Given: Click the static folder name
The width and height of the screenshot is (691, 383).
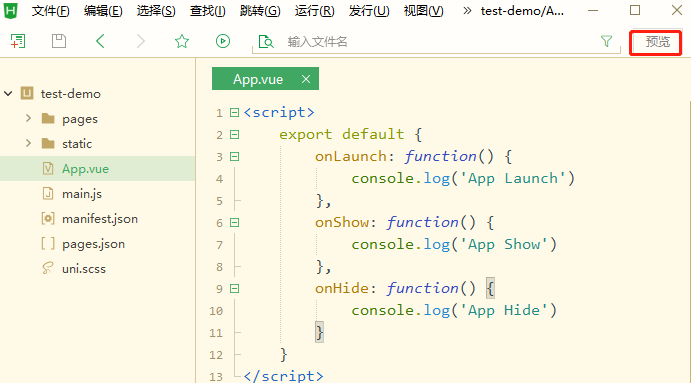Looking at the screenshot, I should click(x=77, y=143).
